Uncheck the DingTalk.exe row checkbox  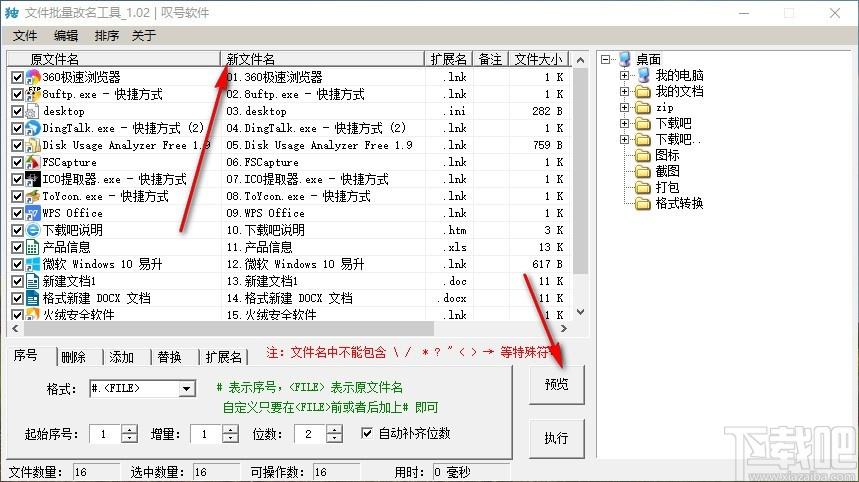pos(17,128)
